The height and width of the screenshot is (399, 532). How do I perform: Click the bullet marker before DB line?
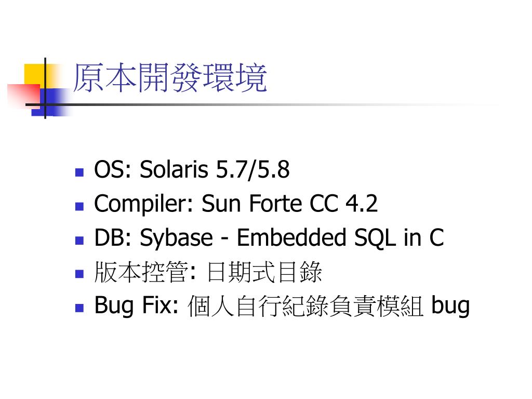pyautogui.click(x=79, y=240)
